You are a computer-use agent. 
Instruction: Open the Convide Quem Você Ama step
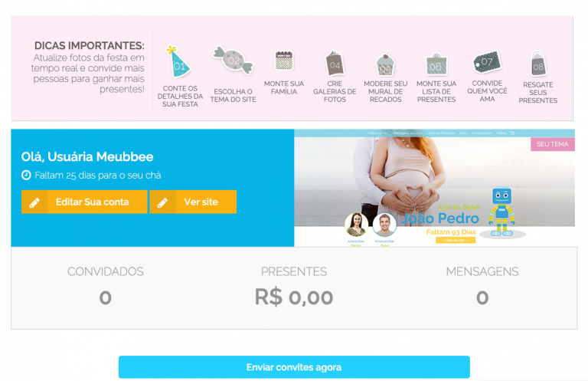(487, 91)
